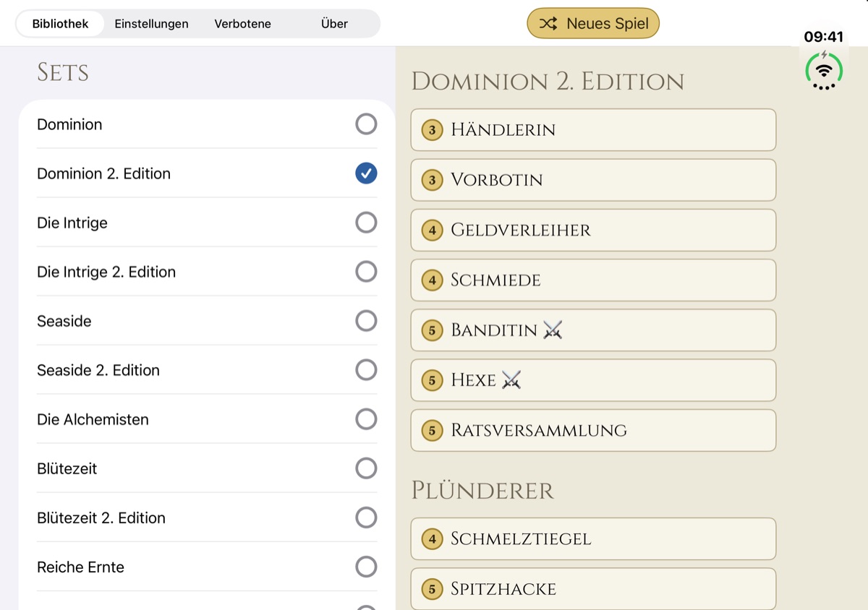Select the Die Intrige set

click(x=366, y=223)
